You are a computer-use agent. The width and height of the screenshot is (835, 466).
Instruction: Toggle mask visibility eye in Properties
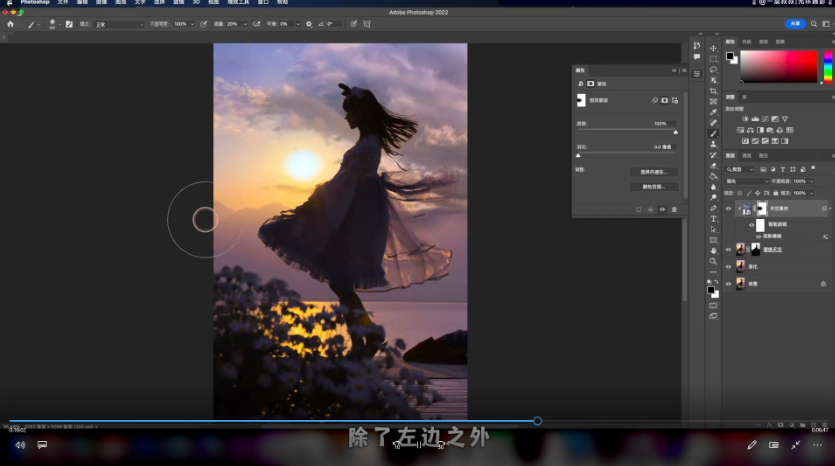(x=662, y=209)
